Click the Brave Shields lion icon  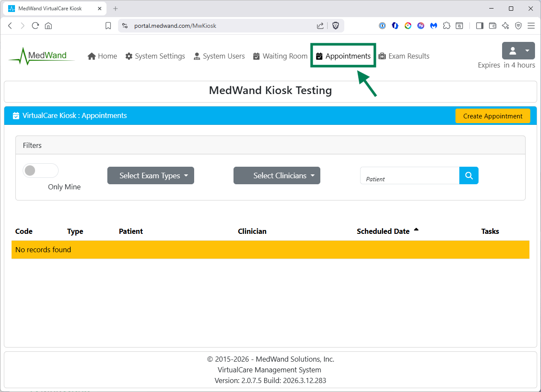[336, 26]
